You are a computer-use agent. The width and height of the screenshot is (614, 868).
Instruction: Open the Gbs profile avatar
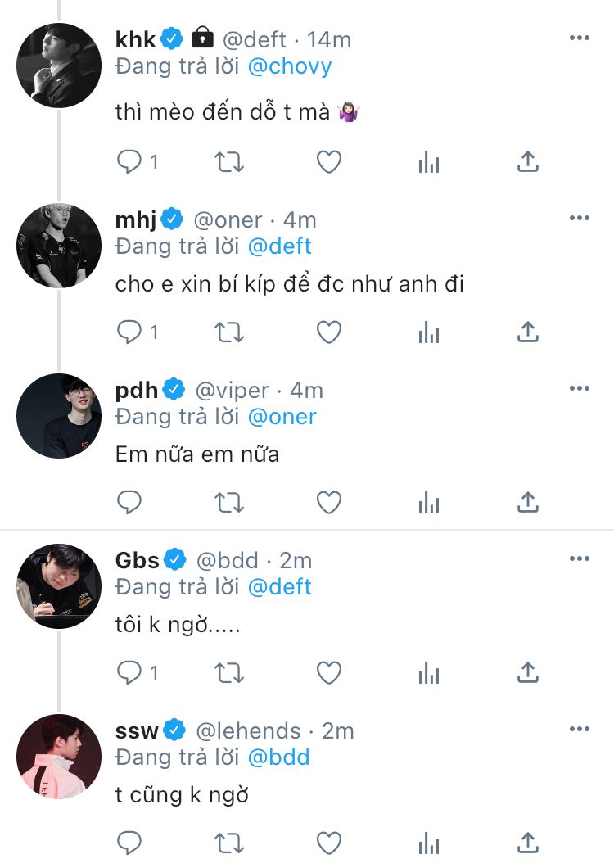click(59, 586)
